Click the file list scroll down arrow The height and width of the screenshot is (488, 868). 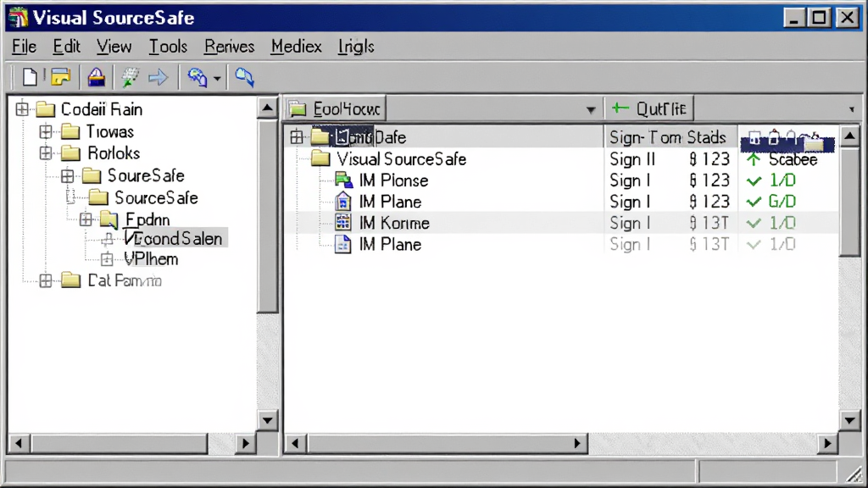pos(849,420)
